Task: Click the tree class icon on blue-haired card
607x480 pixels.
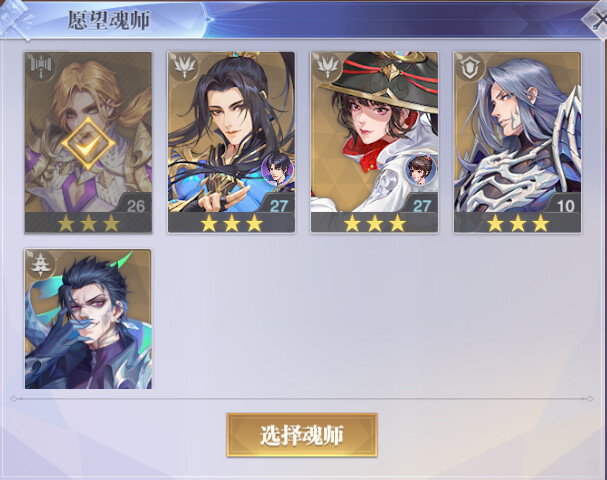Action: point(41,264)
